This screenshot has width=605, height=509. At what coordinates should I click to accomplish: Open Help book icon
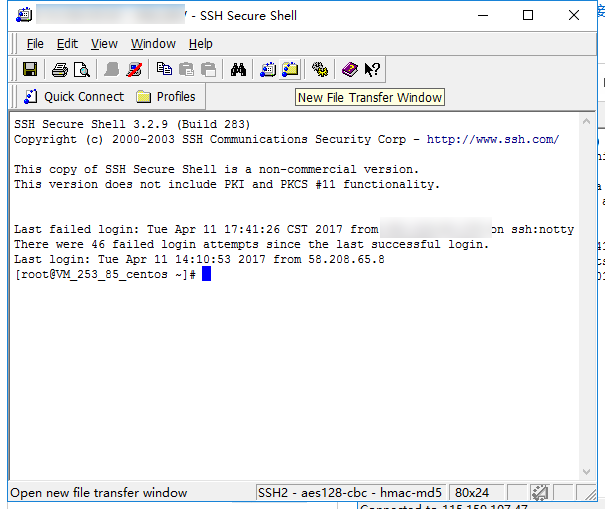tap(350, 69)
